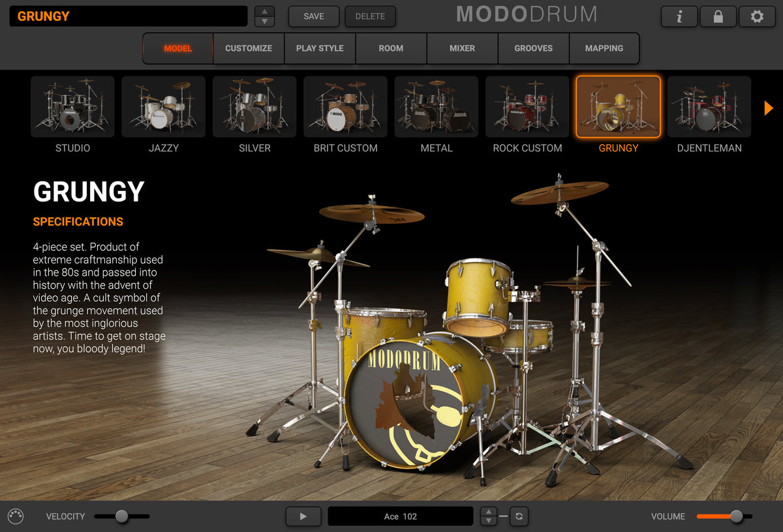This screenshot has width=783, height=532.
Task: Switch to the MIXER tab
Action: pyautogui.click(x=462, y=48)
